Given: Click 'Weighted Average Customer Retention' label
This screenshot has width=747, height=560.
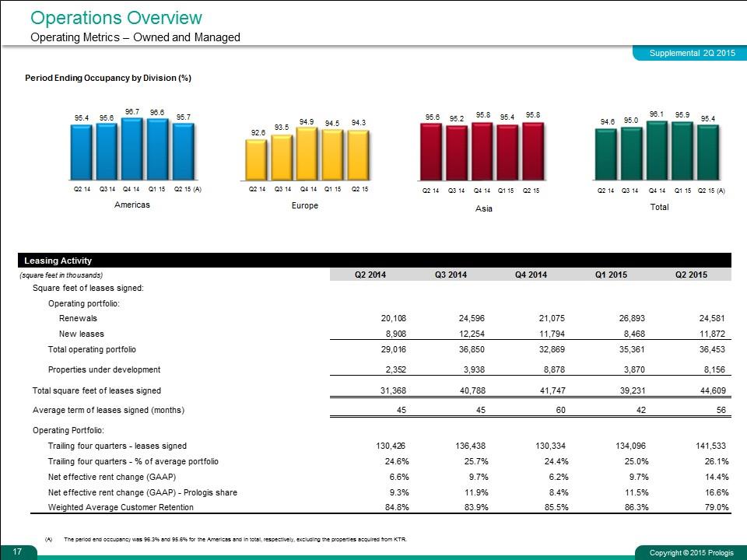Looking at the screenshot, I should (x=121, y=507).
